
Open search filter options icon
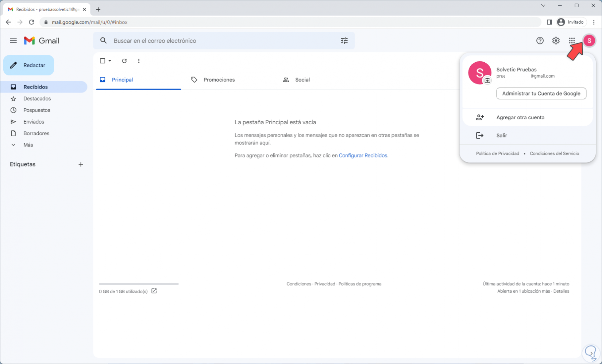(344, 41)
